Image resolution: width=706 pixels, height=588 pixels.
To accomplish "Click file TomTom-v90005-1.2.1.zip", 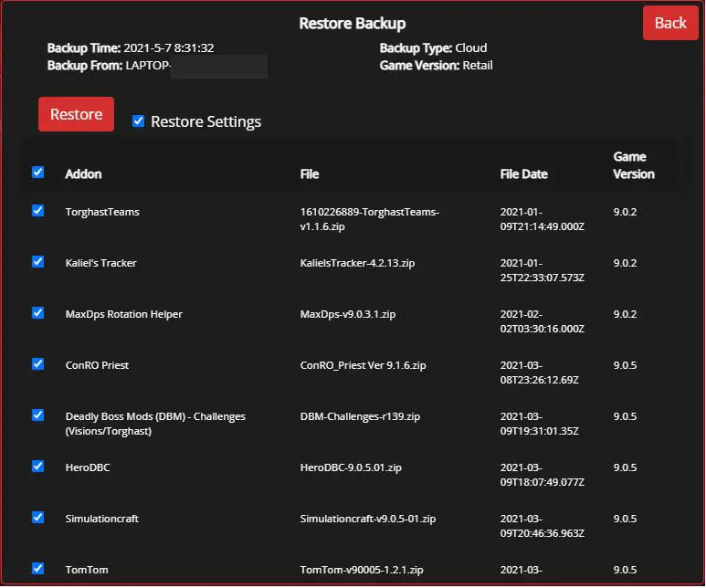I will (362, 570).
